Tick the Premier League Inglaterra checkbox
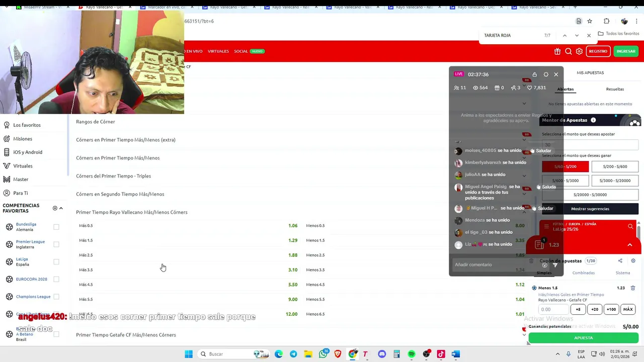This screenshot has height=362, width=644. coord(56,244)
